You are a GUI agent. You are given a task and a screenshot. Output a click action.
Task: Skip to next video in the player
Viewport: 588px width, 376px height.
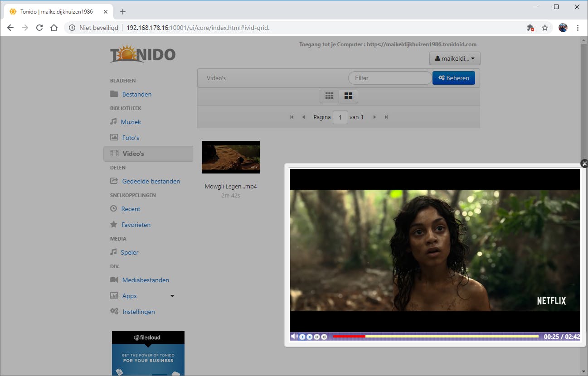[324, 337]
